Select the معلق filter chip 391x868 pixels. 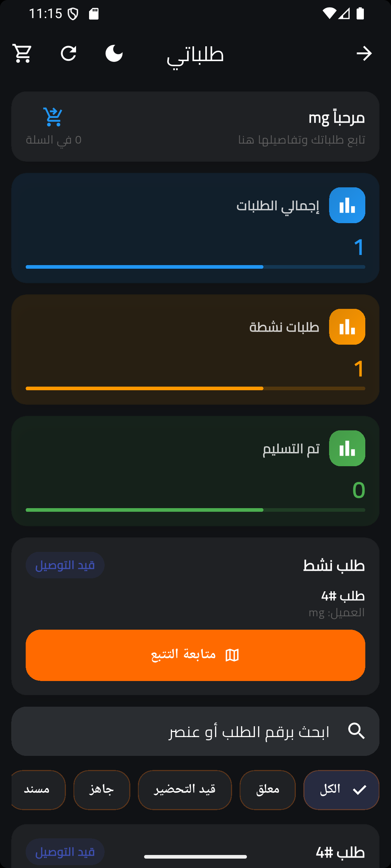[268, 790]
